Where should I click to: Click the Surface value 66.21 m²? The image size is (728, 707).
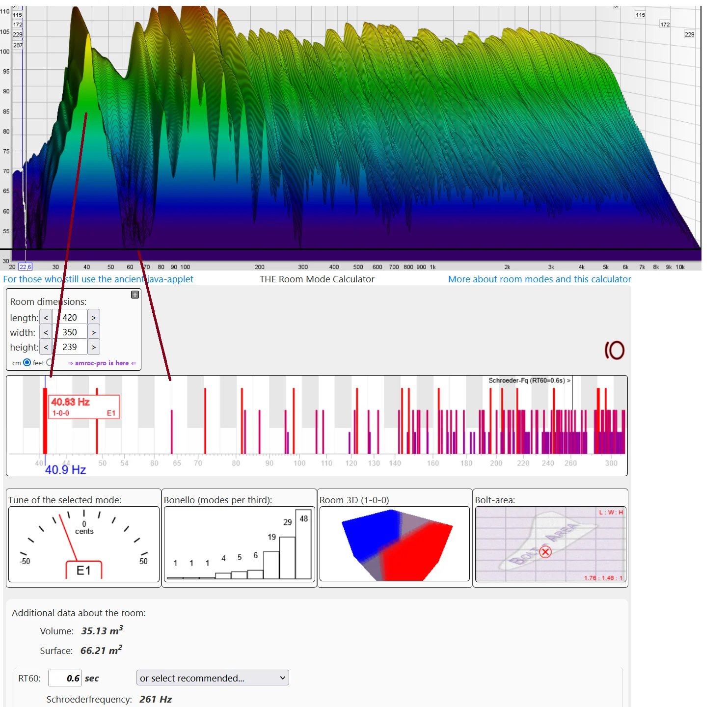(101, 650)
